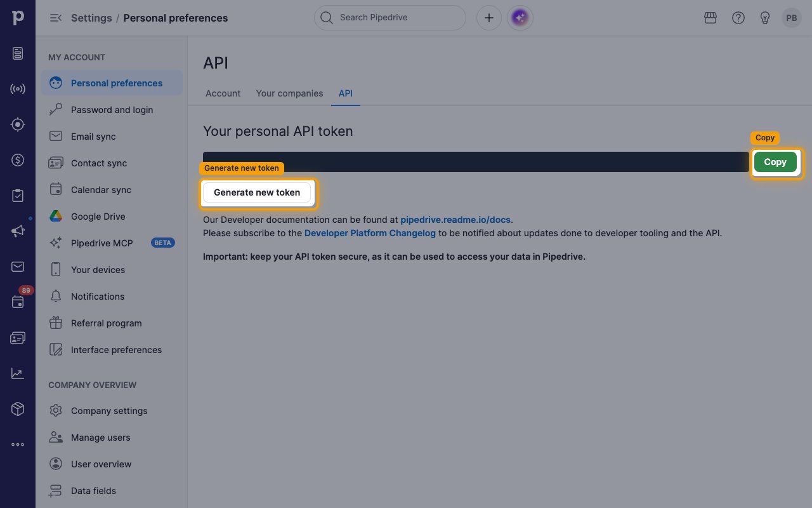Click the Notifications bell icon in sidebar
This screenshot has height=508, width=812.
pyautogui.click(x=56, y=297)
